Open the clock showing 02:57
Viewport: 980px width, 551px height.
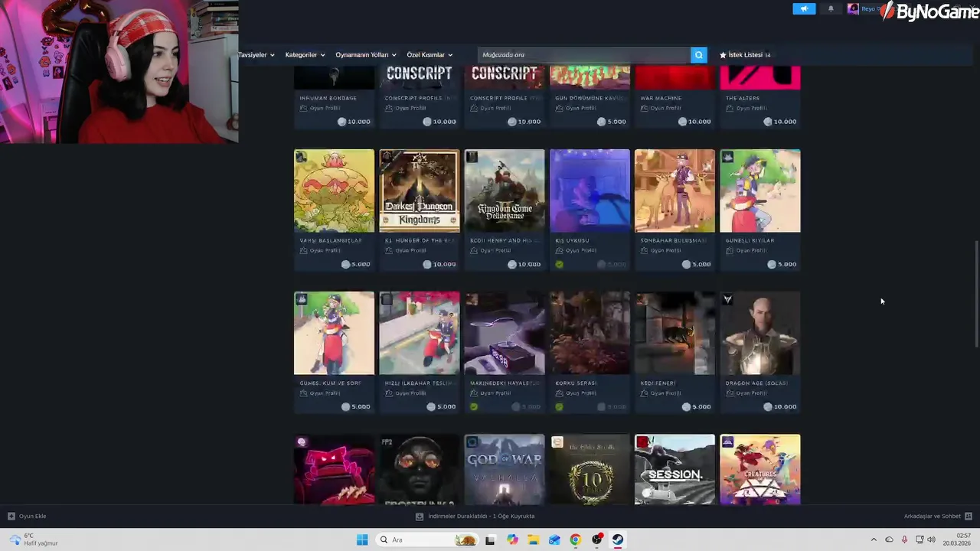pos(956,540)
